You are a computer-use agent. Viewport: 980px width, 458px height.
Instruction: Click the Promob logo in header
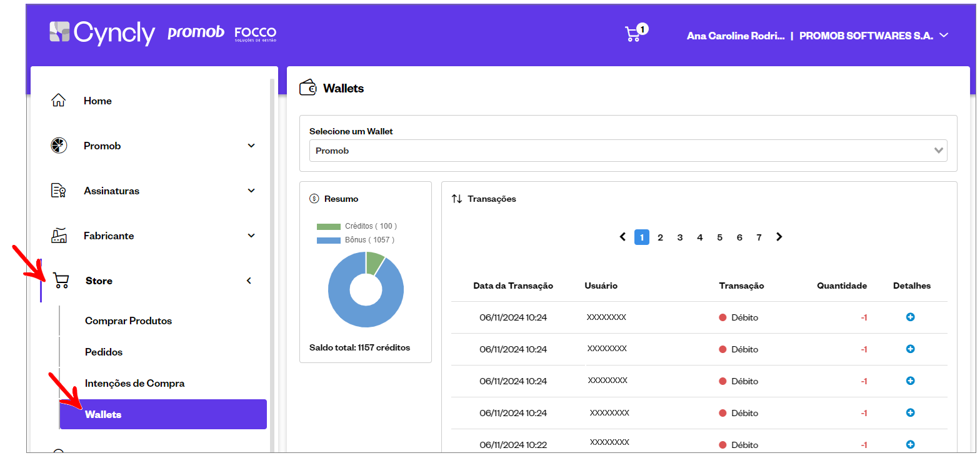196,33
